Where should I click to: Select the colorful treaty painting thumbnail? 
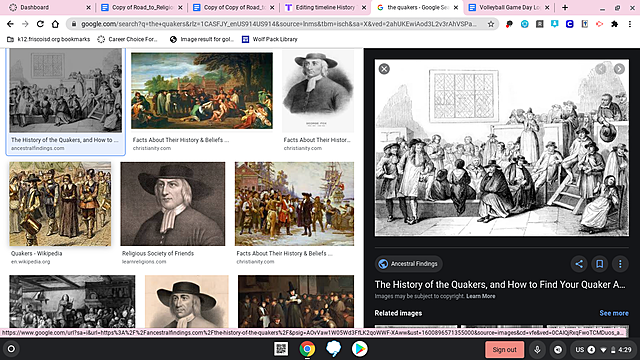click(202, 90)
